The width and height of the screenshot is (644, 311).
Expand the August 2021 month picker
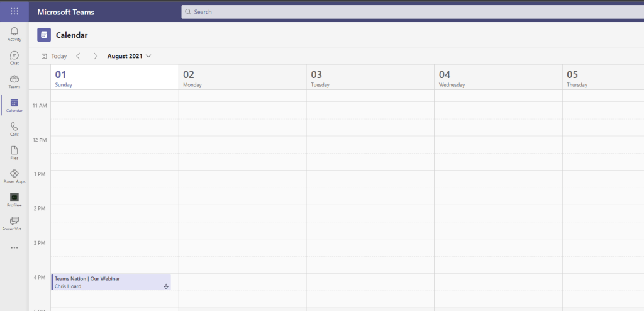(x=129, y=56)
